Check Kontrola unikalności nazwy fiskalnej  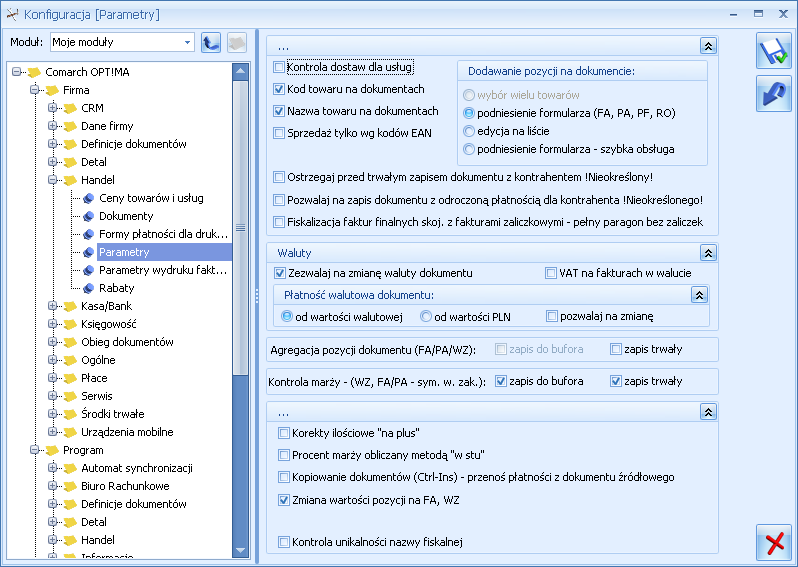[283, 542]
